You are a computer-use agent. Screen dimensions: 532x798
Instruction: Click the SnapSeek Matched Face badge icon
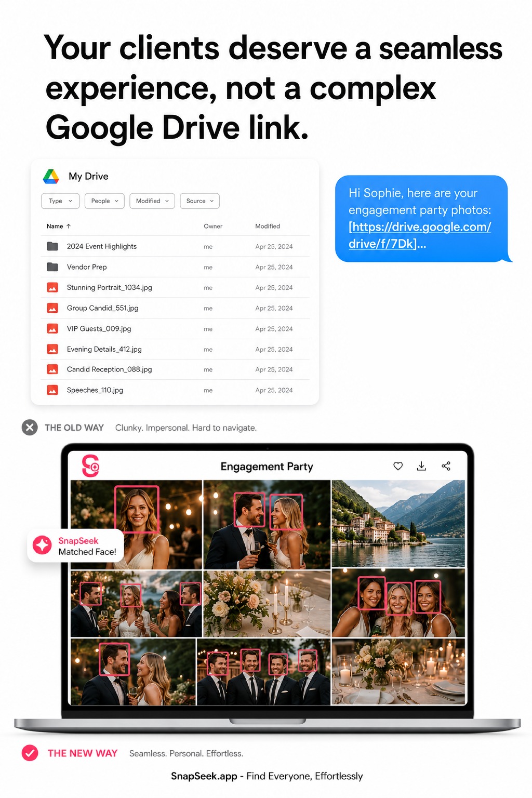[x=43, y=546]
